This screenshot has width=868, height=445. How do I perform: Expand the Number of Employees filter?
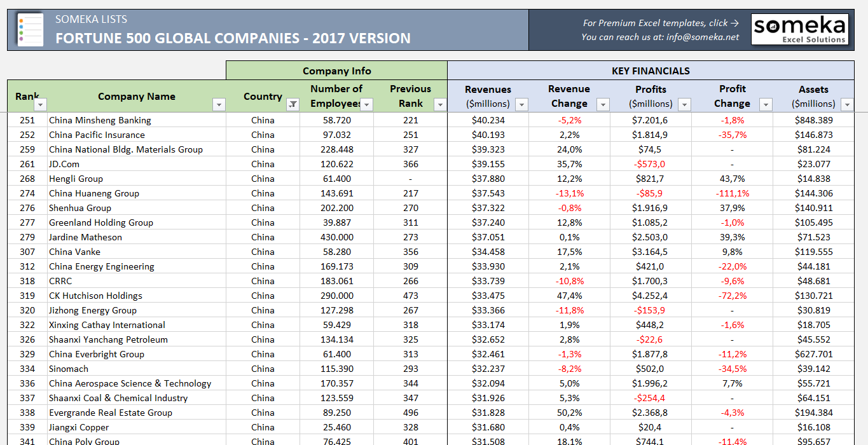367,104
